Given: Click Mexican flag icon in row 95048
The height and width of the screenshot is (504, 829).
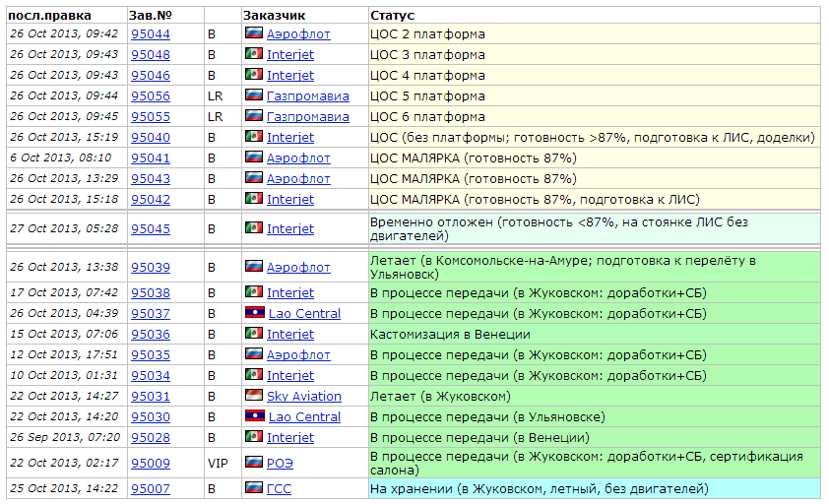Looking at the screenshot, I should coord(254,53).
